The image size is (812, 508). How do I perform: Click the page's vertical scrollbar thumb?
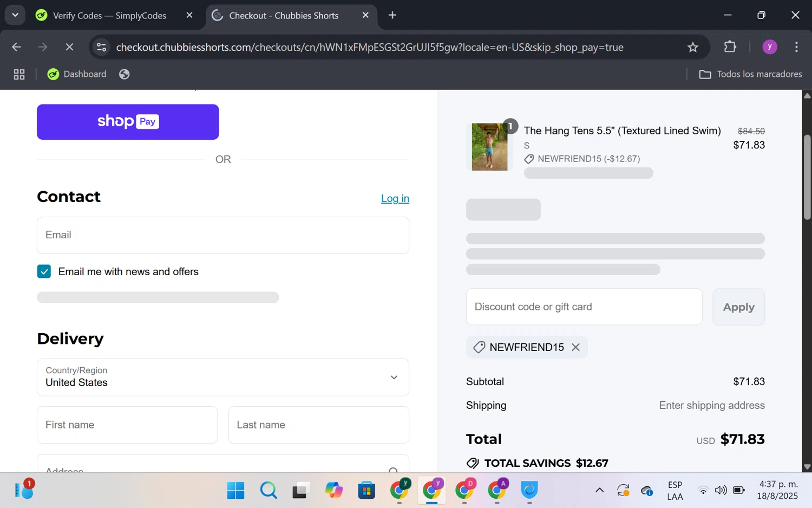point(807,177)
